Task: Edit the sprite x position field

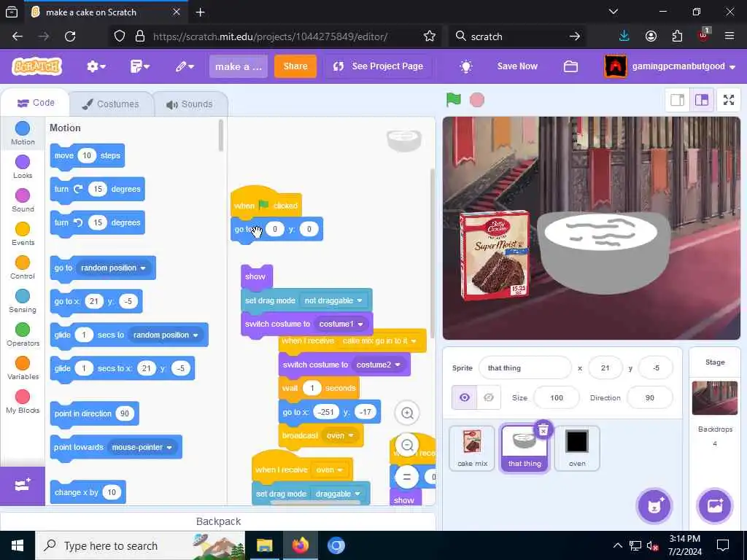Action: 605,368
